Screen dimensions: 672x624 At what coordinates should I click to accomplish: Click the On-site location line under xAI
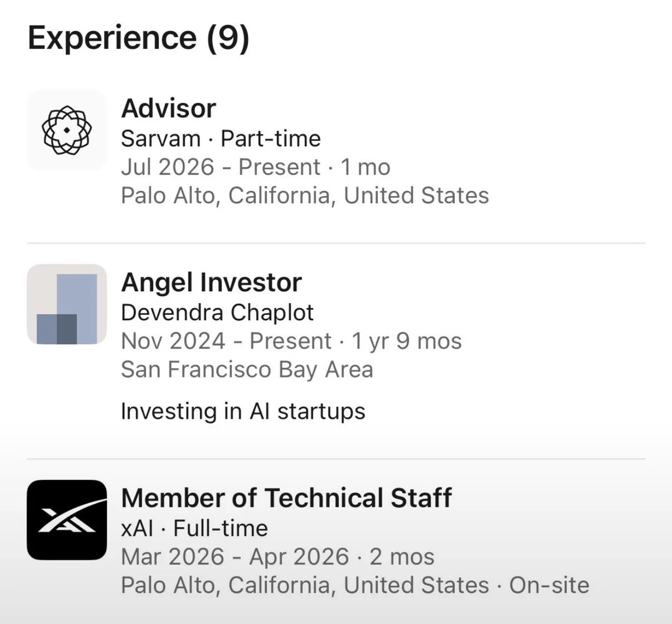tap(355, 585)
